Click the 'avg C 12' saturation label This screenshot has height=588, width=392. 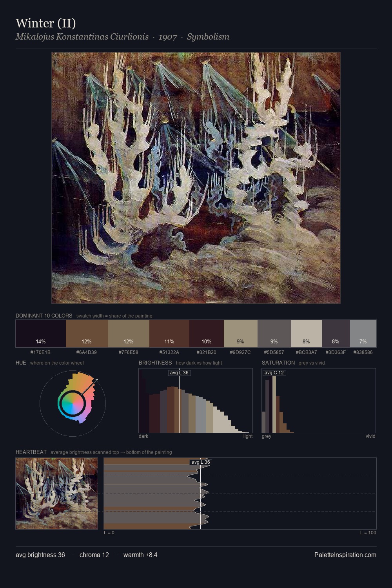click(x=274, y=373)
